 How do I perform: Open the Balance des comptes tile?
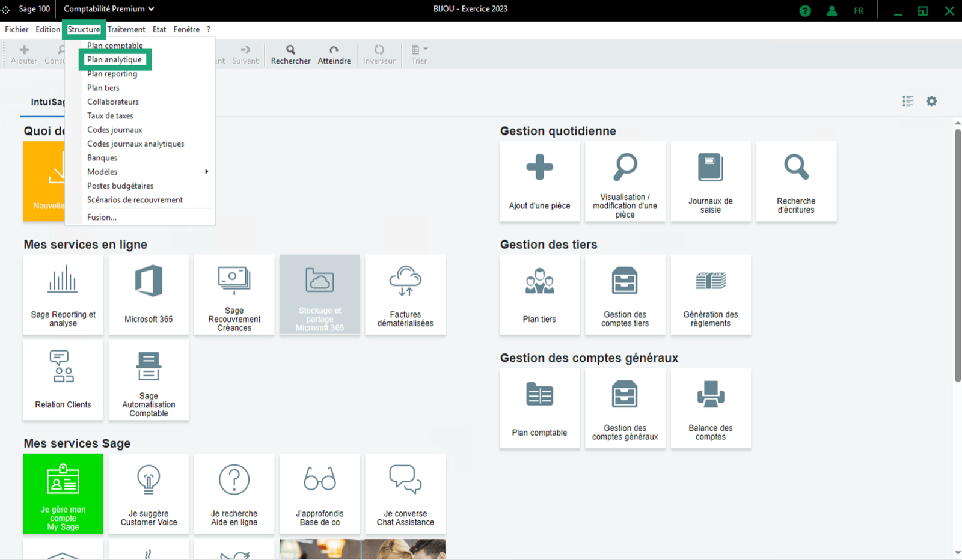(x=711, y=409)
